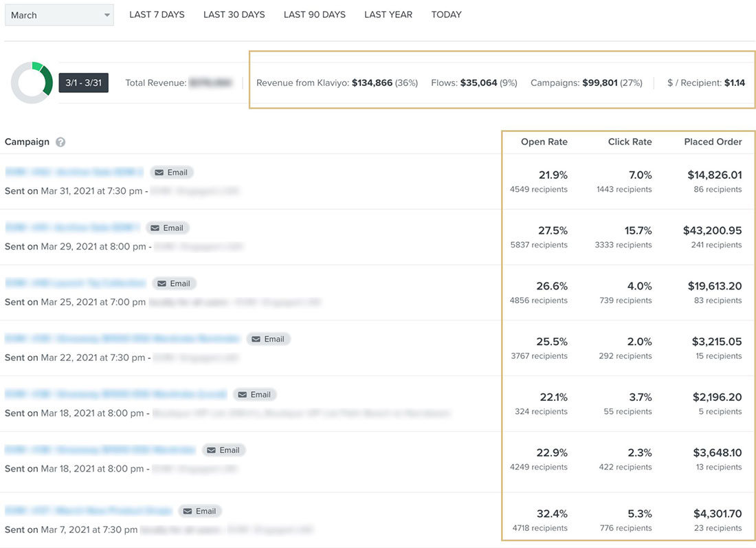Click the 3/1 - 3/31 date badge

pos(83,83)
